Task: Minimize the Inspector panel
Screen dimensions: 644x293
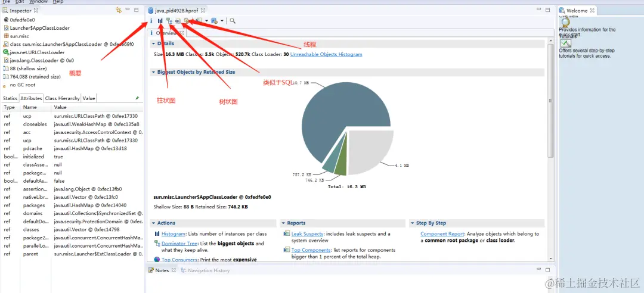Action: tap(128, 10)
